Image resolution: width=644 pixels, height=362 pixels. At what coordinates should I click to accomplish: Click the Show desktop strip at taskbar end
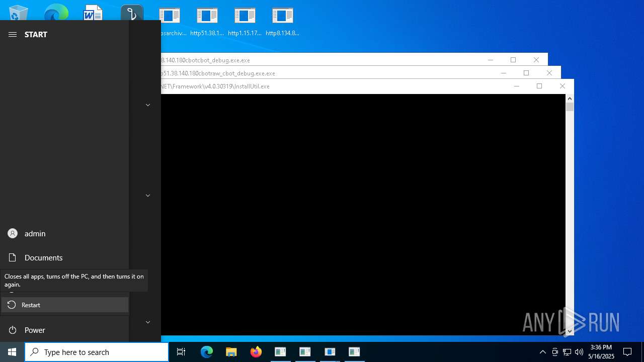[642, 352]
